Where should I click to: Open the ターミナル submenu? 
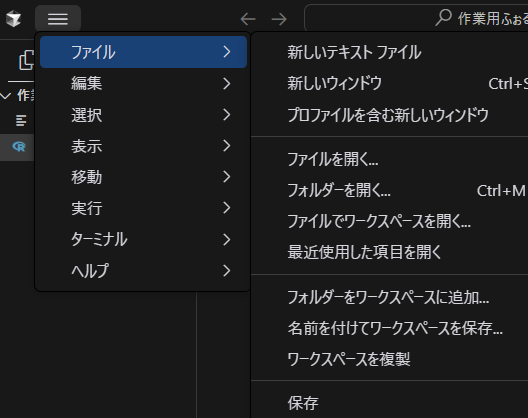coord(143,239)
